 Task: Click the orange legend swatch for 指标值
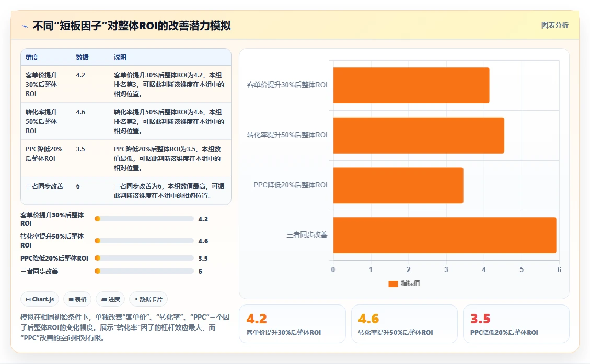click(393, 284)
